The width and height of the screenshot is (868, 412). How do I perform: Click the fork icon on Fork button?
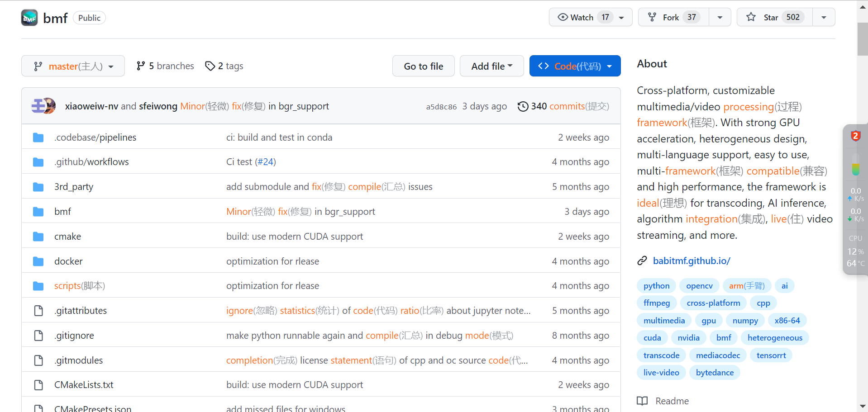point(652,17)
